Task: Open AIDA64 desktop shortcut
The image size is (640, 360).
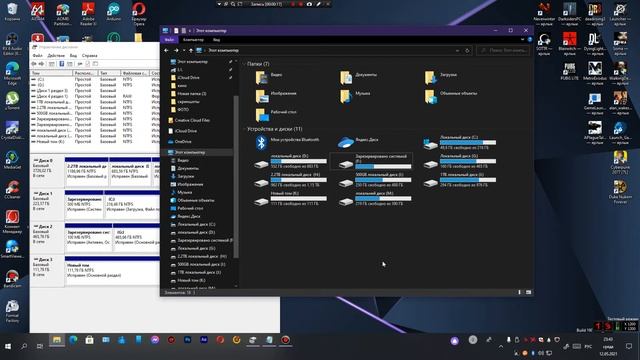Action: (38, 12)
